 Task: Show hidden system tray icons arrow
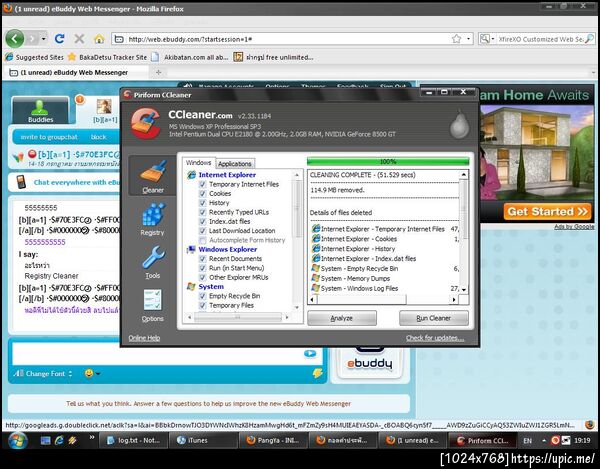(544, 440)
